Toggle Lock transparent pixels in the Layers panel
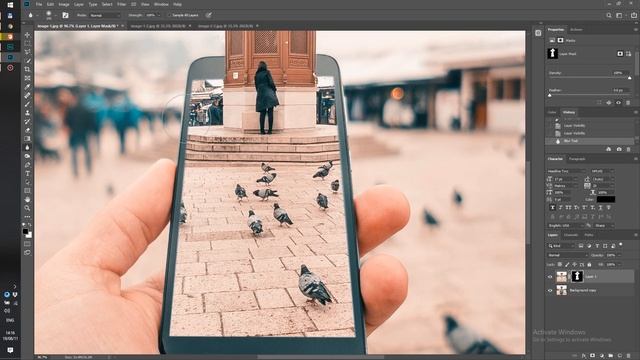Image resolution: width=640 pixels, height=360 pixels. 560,265
